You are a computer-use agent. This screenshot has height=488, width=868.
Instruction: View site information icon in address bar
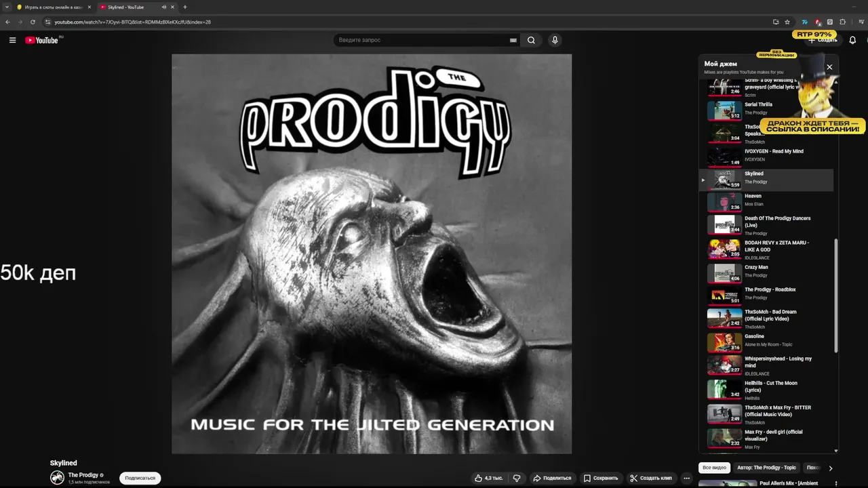pyautogui.click(x=47, y=22)
